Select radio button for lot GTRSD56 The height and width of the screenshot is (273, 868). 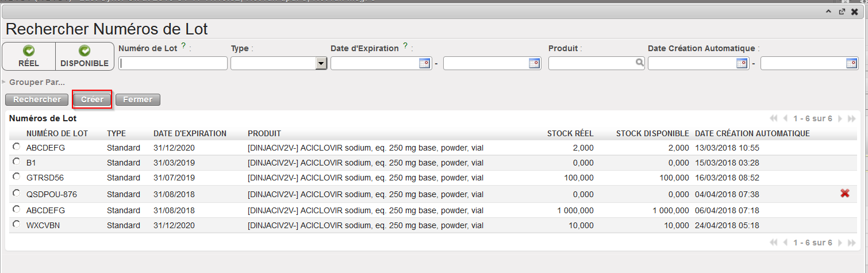tap(16, 178)
